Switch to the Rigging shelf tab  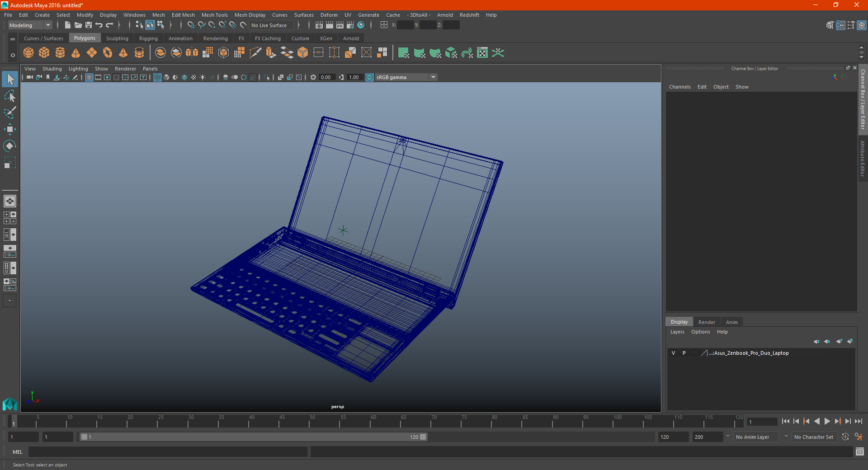coord(148,38)
